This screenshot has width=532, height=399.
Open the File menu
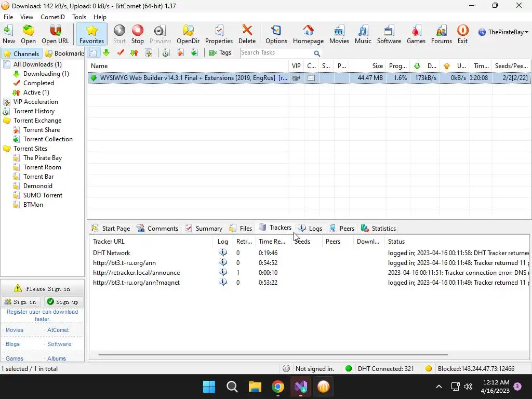click(8, 17)
